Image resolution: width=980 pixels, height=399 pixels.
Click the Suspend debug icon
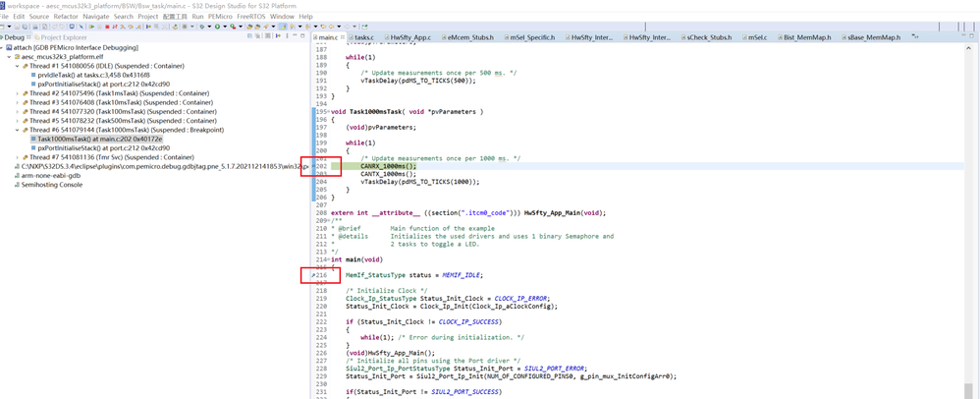point(99,27)
